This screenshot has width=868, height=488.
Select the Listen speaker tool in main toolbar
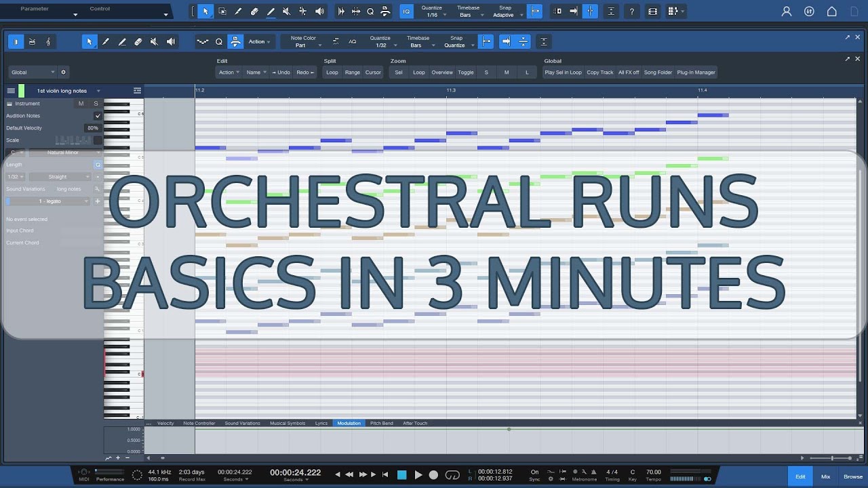point(319,12)
